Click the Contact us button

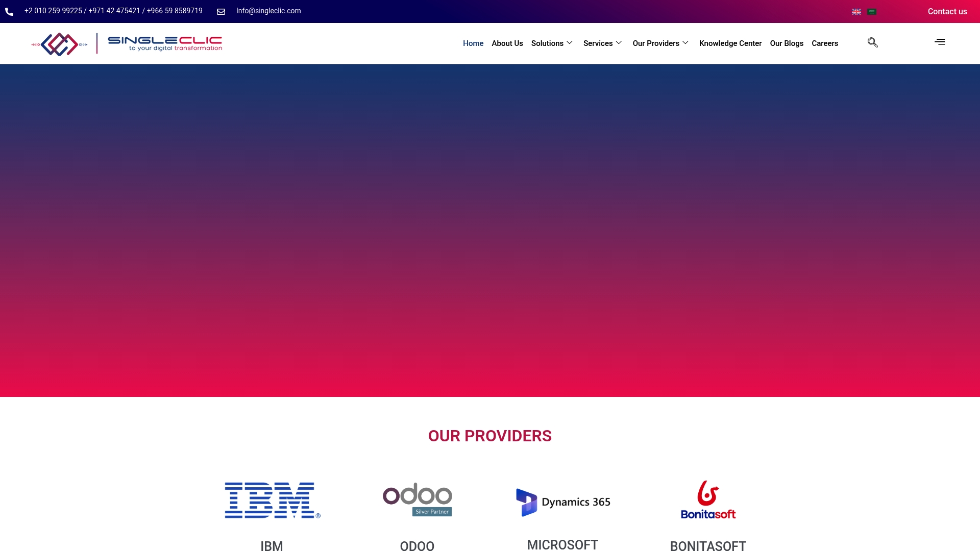click(x=947, y=11)
